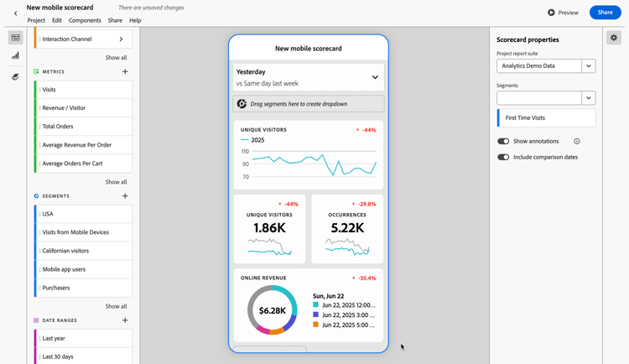This screenshot has height=364, width=629.
Task: Open the Project menu
Action: pos(36,20)
